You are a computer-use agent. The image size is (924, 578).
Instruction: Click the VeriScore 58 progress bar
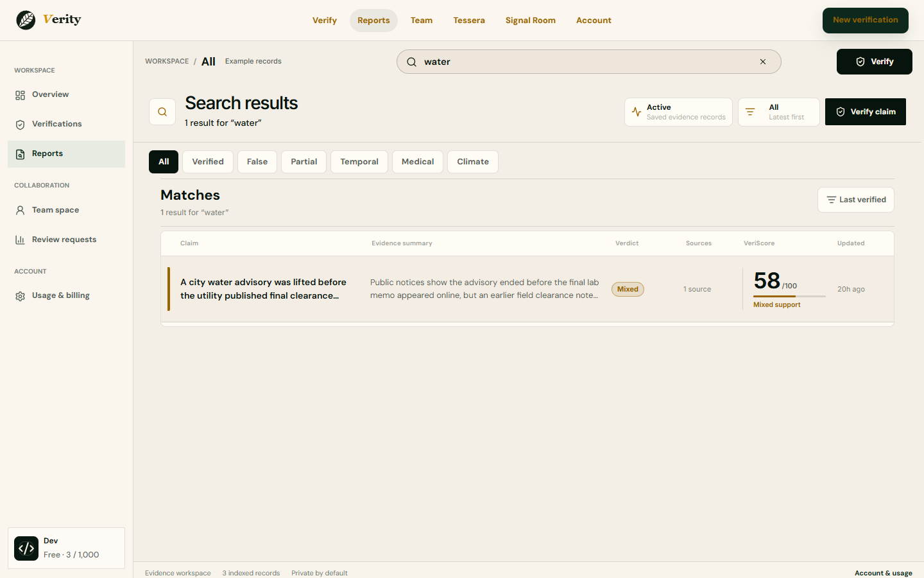(x=789, y=296)
